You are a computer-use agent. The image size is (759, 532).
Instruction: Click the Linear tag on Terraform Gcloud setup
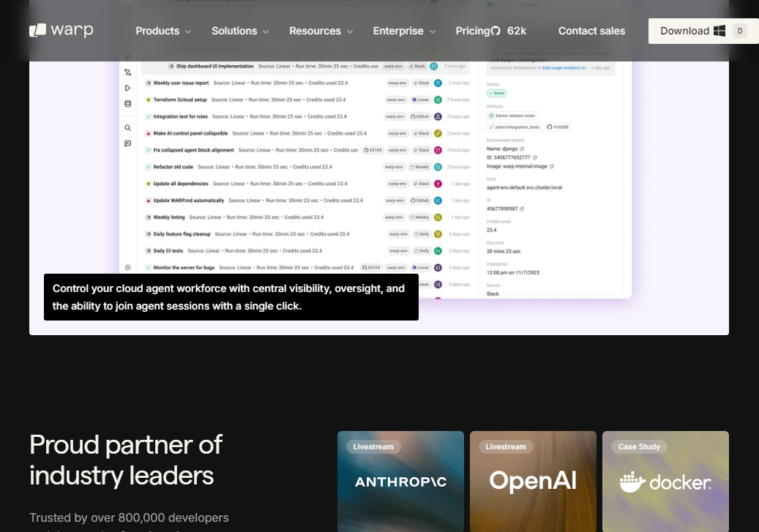click(x=420, y=100)
